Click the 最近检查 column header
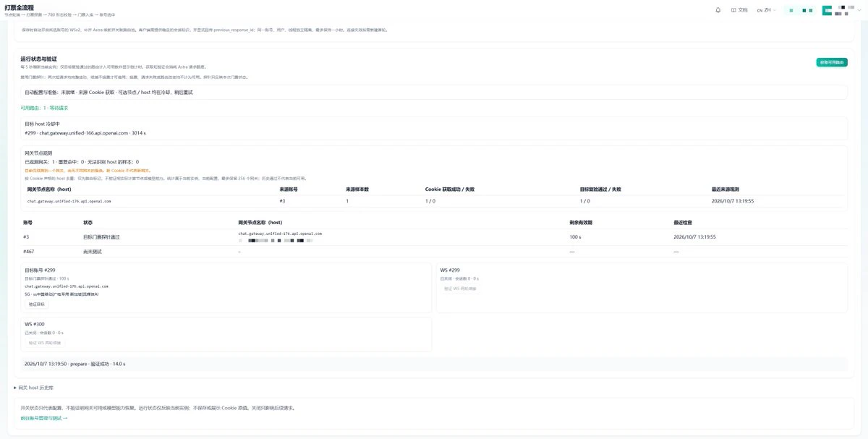The width and height of the screenshot is (868, 439). coord(681,222)
